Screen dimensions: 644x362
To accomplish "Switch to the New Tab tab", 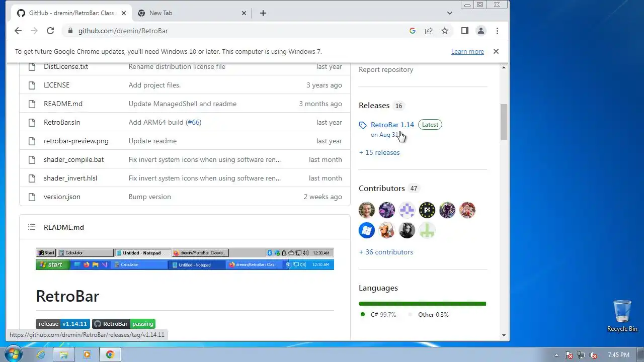I will [192, 13].
